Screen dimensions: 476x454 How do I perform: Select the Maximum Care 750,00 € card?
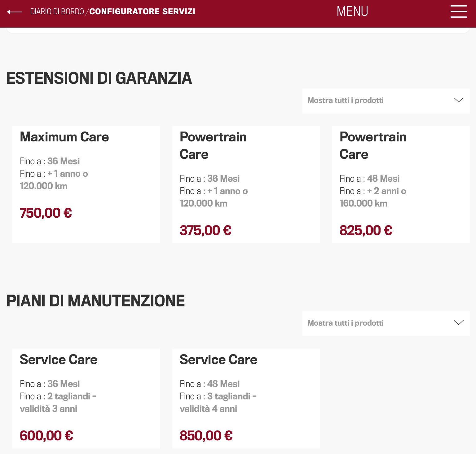(86, 184)
